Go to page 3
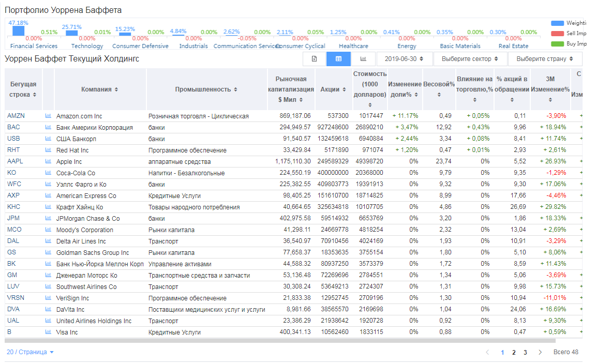This screenshot has height=364, width=596. [x=525, y=353]
